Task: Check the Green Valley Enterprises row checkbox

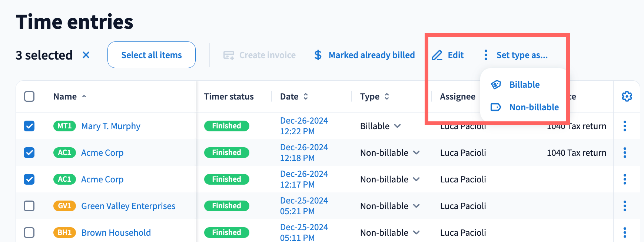Action: [29, 206]
